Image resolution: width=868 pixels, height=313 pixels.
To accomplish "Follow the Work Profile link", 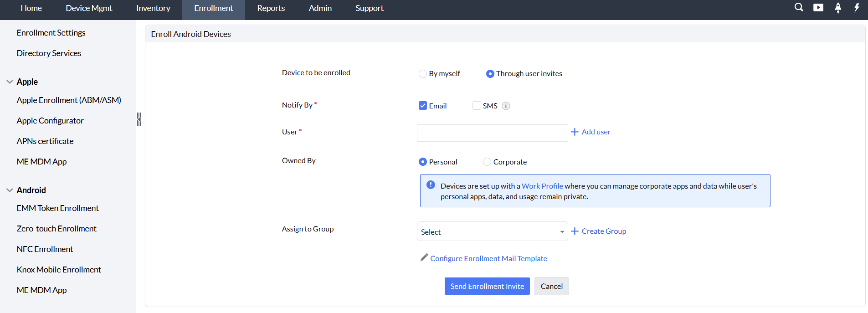I will pos(542,186).
